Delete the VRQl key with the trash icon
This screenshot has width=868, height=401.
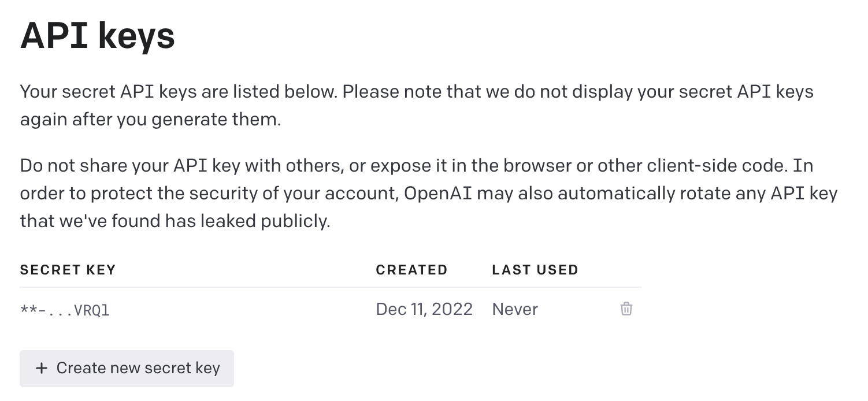click(x=626, y=309)
